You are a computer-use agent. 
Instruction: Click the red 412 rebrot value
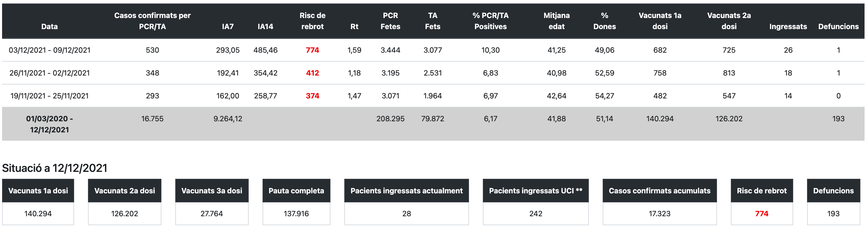coord(312,73)
